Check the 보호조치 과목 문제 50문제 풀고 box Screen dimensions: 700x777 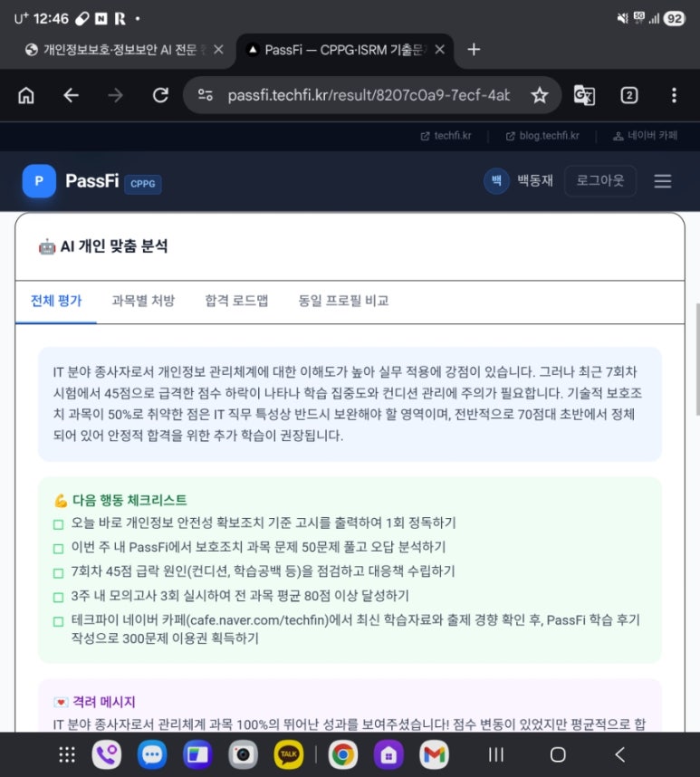(59, 549)
